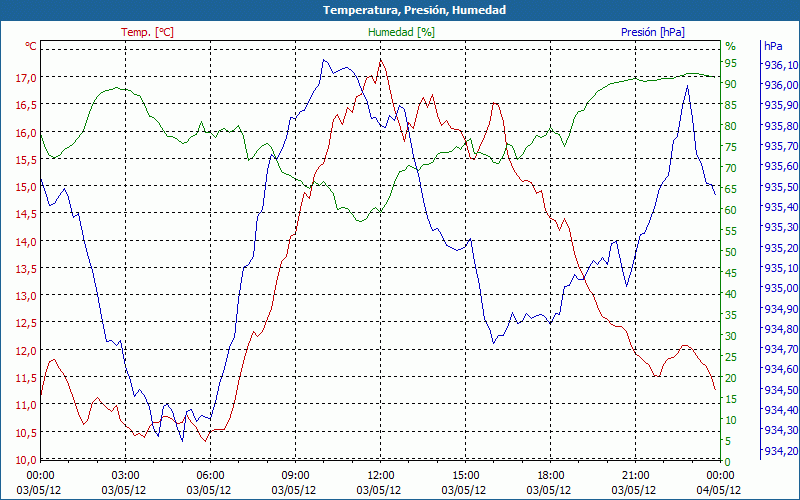The image size is (800, 500).
Task: Choose the "935,70" pressure axis value
Action: (x=782, y=146)
